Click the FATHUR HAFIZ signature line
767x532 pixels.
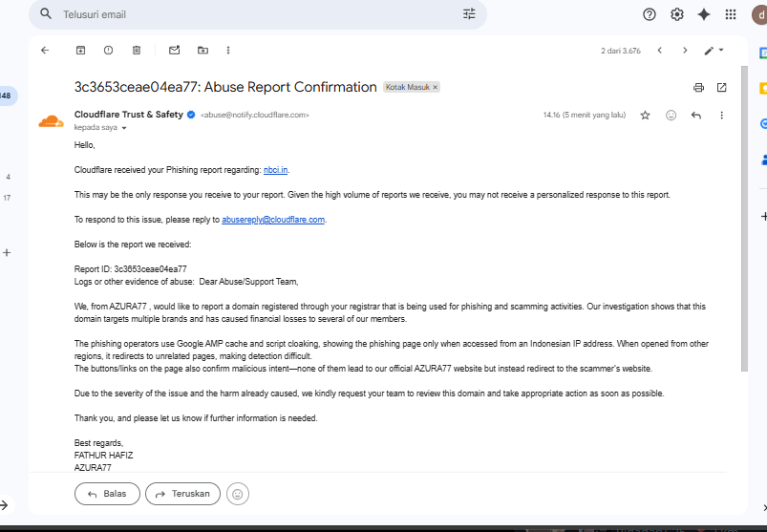click(104, 456)
